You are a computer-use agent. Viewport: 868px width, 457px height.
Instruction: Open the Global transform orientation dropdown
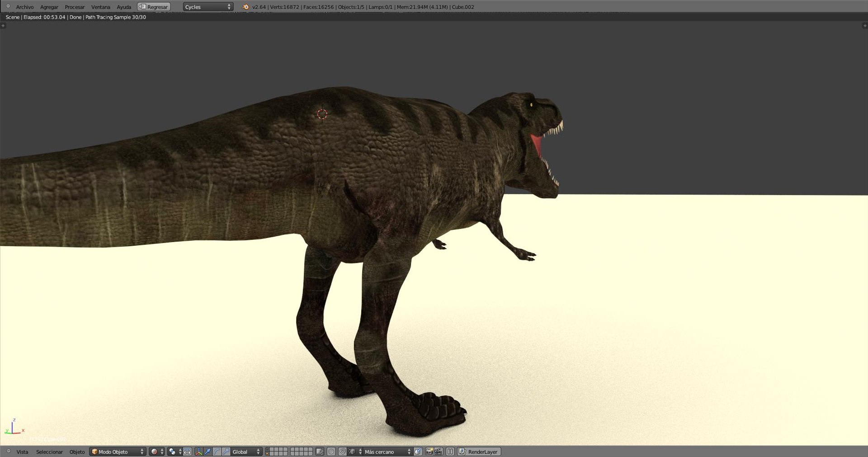click(246, 452)
